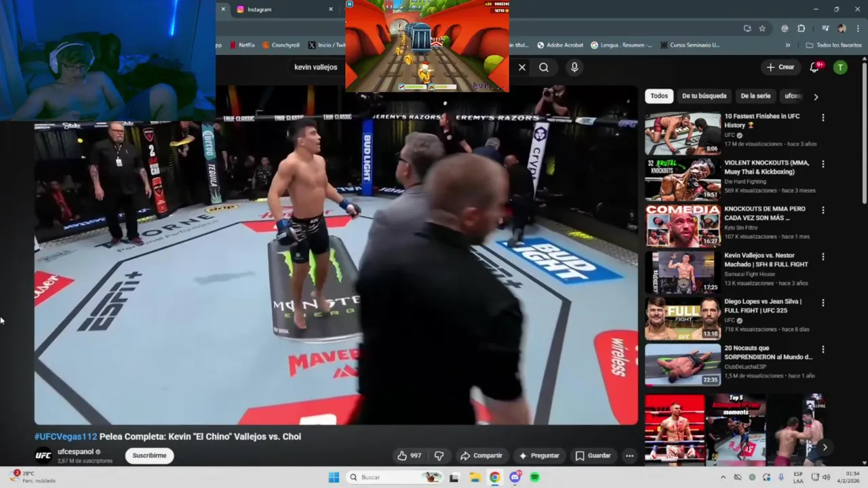Open options menu for KNOCKOUTS DE MMA video
Viewport: 868px width, 488px height.
[823, 210]
